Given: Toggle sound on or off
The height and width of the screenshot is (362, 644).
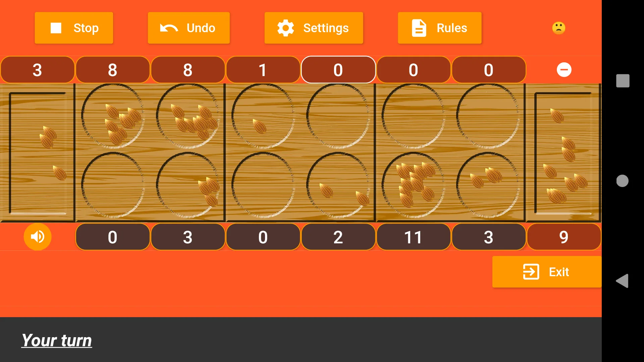Looking at the screenshot, I should 38,236.
